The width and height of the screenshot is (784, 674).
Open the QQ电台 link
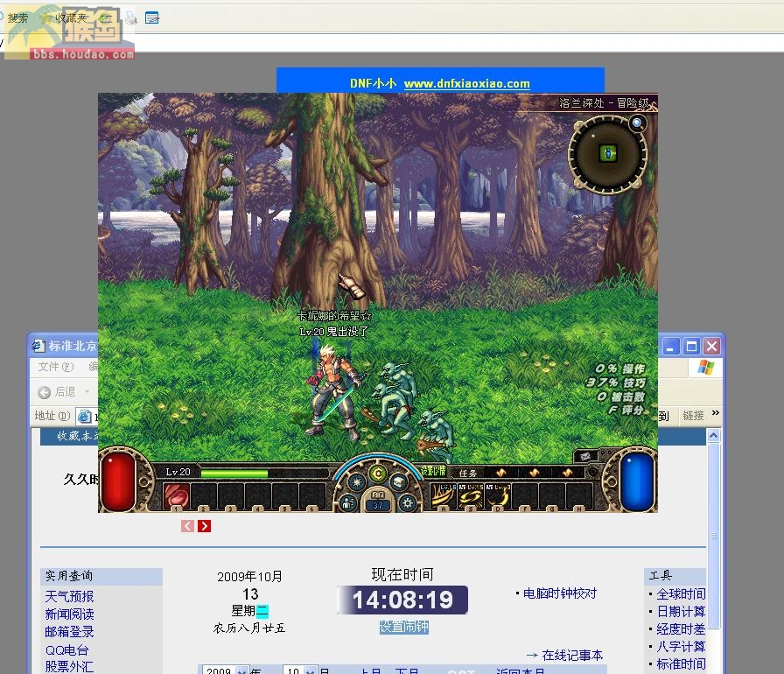point(67,650)
